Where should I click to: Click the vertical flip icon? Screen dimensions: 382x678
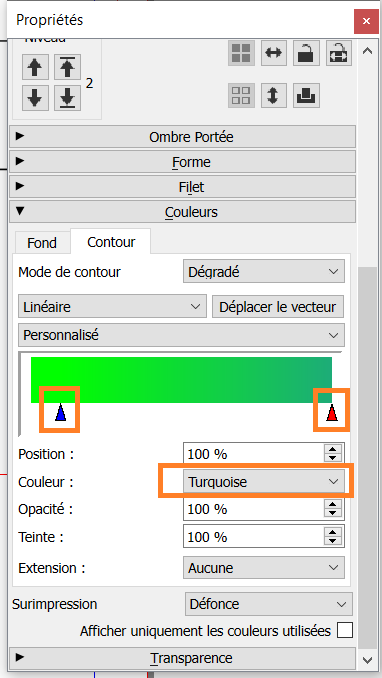click(273, 95)
